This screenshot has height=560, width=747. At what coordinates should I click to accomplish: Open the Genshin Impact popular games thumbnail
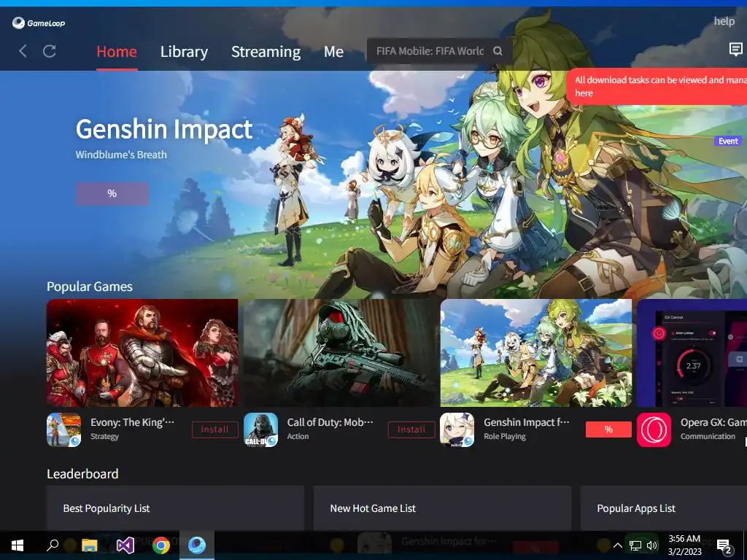(x=536, y=353)
